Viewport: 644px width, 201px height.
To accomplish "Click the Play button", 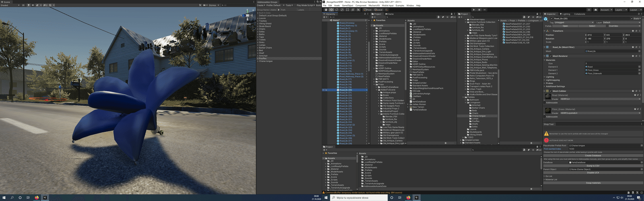I will coord(474,10).
